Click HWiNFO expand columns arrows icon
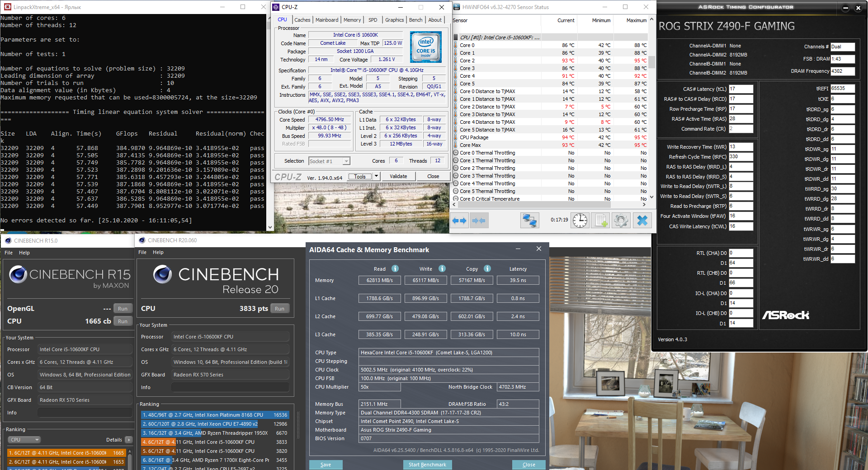Screen dimensions: 868x470 [459, 221]
